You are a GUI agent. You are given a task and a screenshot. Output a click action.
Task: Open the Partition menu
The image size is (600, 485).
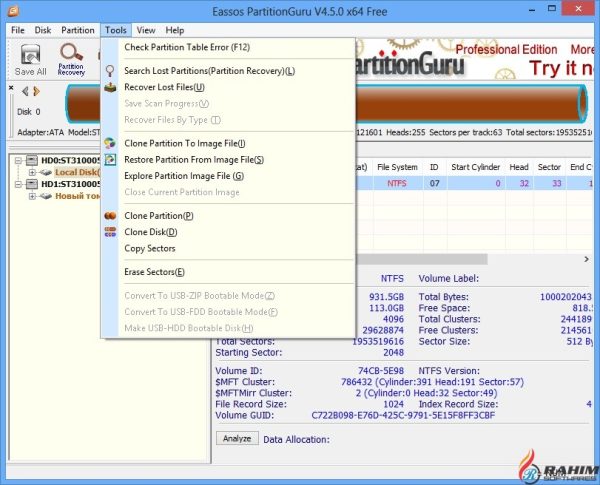pyautogui.click(x=78, y=30)
